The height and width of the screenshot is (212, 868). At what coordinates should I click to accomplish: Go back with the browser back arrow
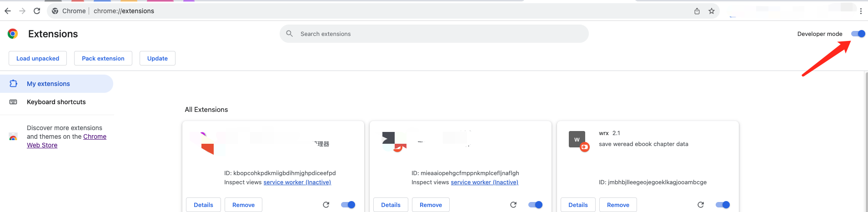(8, 11)
